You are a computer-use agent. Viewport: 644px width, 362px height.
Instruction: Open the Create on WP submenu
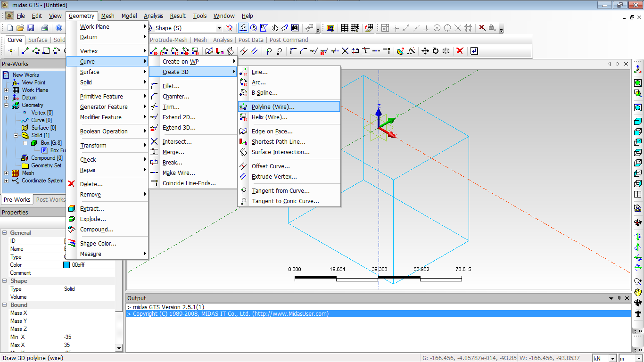pos(193,62)
